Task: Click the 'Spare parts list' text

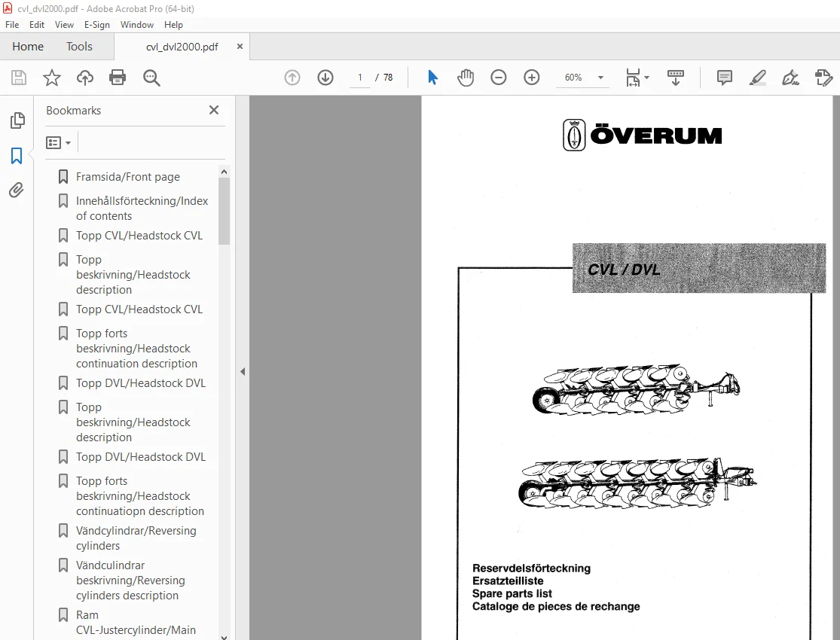Action: (512, 593)
